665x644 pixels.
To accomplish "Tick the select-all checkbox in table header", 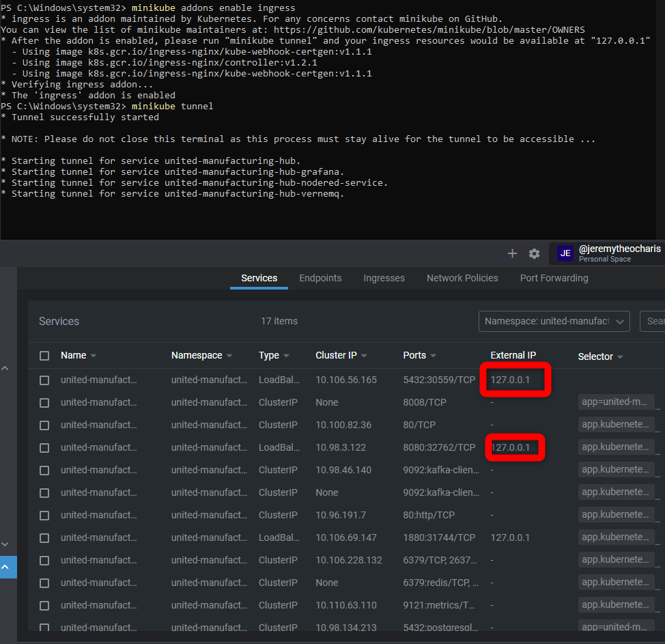I will point(44,356).
